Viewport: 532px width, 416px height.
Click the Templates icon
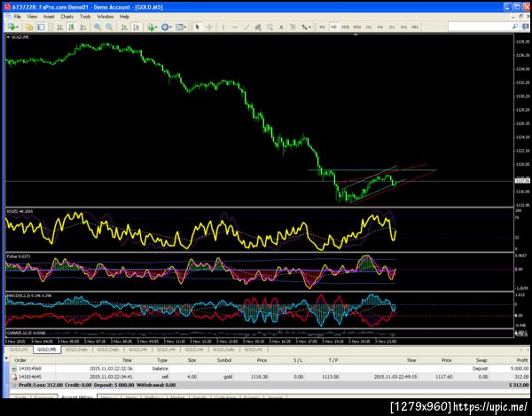[x=179, y=27]
